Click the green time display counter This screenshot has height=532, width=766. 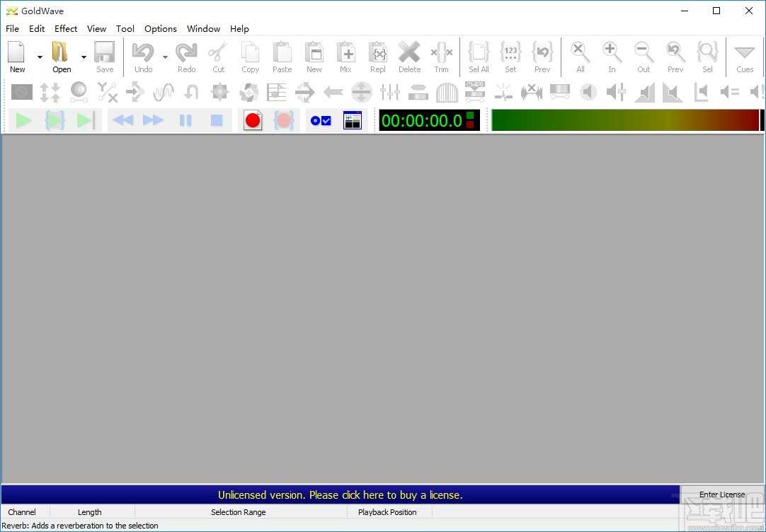point(422,120)
